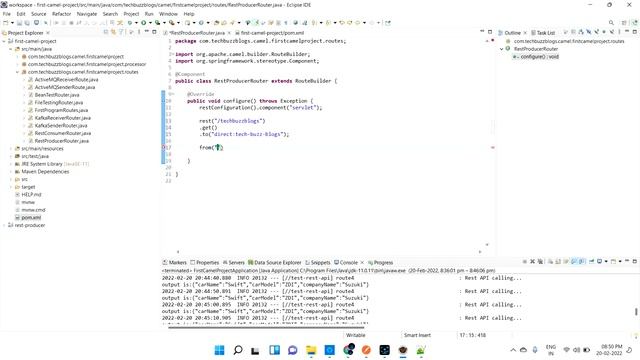
Task: Open the Navigate menu
Action: point(87,14)
